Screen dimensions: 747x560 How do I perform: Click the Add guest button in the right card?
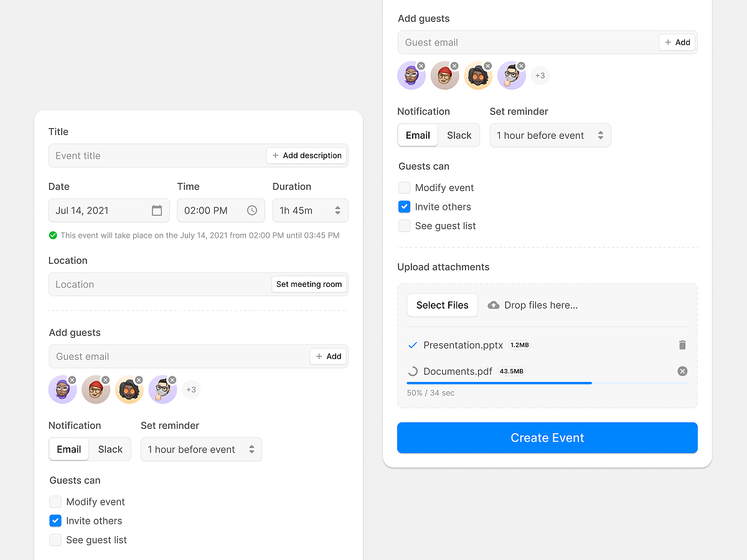coord(677,42)
